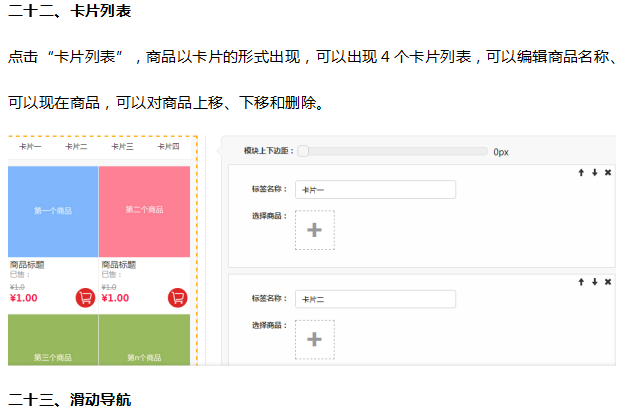Open the 卡片三 tab

122,146
